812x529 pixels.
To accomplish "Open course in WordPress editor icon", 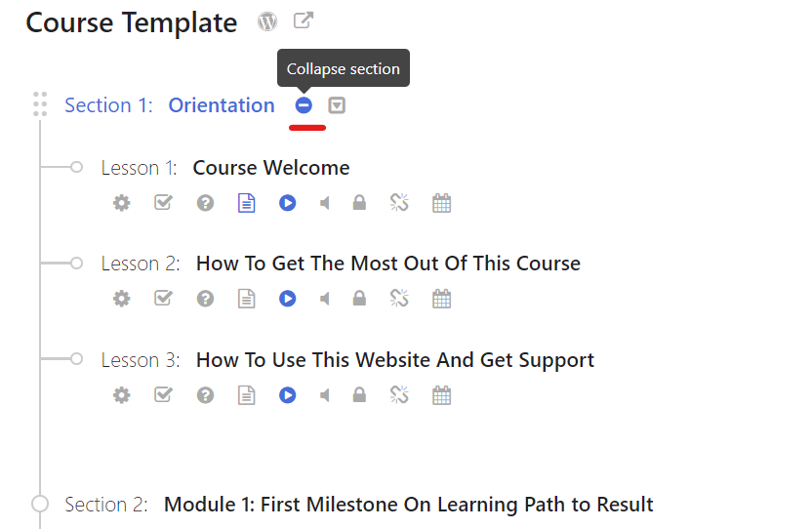I will tap(267, 21).
